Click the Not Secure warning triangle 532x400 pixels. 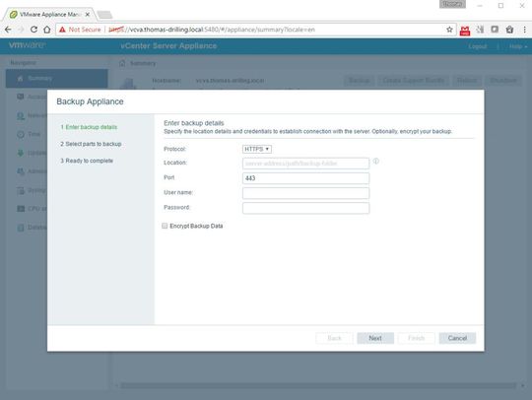coord(62,30)
